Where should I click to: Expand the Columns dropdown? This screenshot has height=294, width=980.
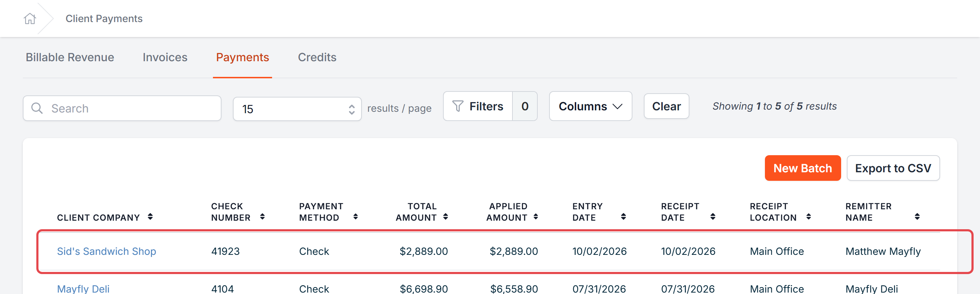tap(590, 106)
